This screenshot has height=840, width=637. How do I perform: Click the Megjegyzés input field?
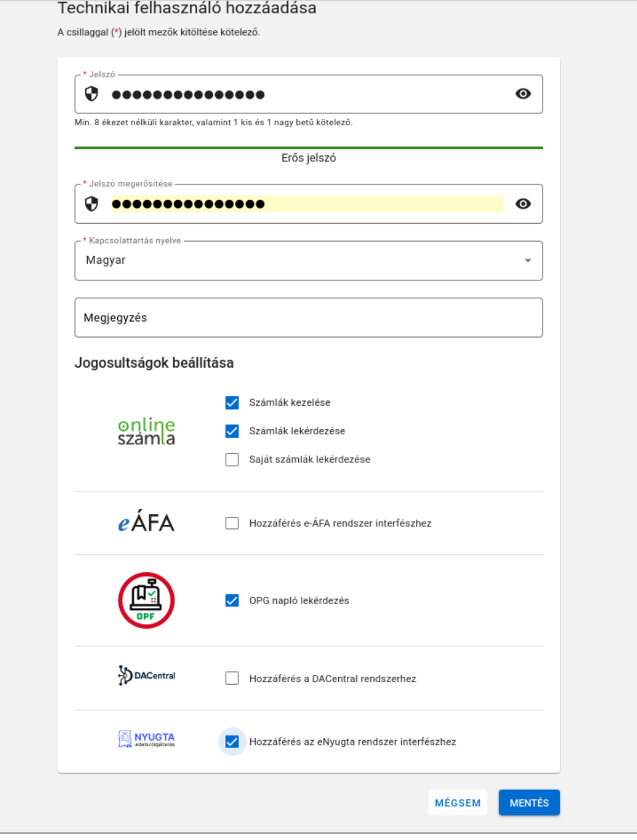tap(309, 318)
